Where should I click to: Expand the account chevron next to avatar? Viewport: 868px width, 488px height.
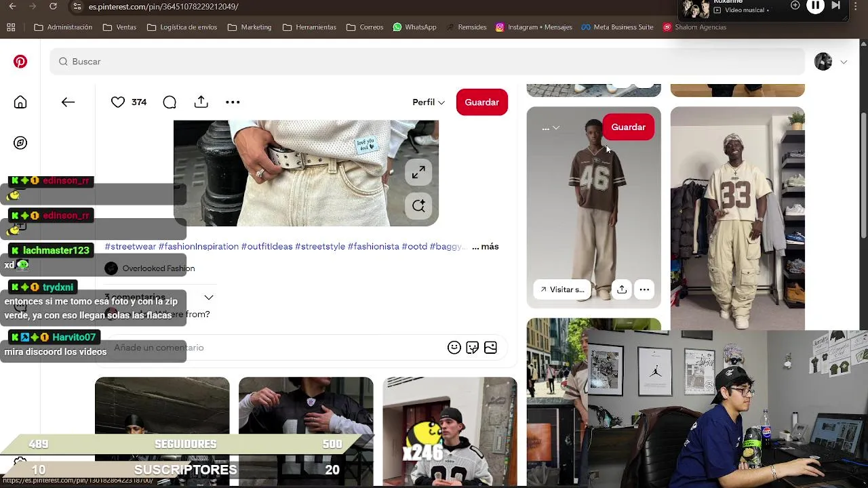pyautogui.click(x=844, y=62)
